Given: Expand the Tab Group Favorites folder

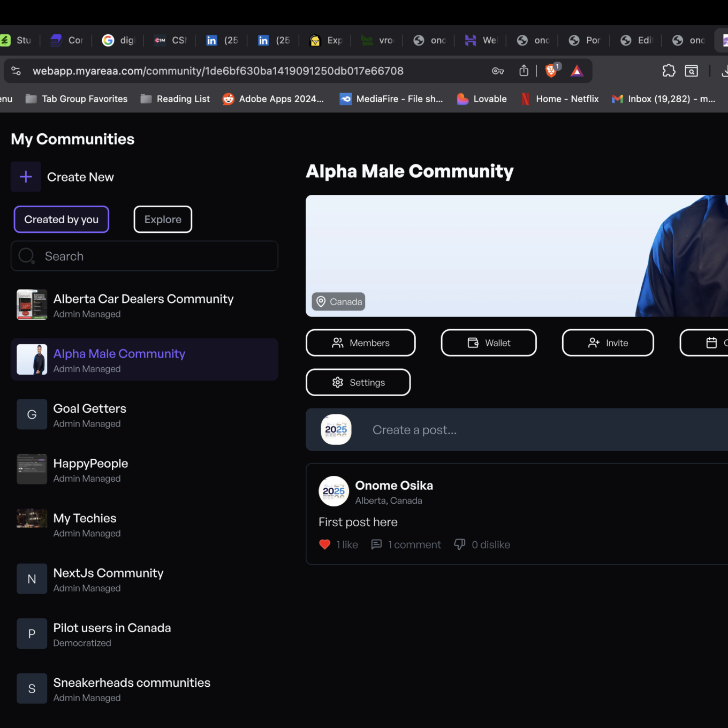Looking at the screenshot, I should click(x=76, y=98).
